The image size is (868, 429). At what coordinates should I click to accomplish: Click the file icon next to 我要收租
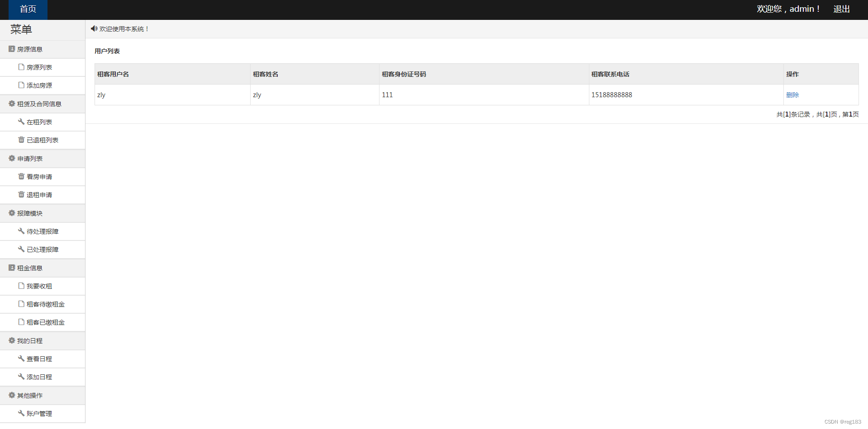tap(21, 286)
